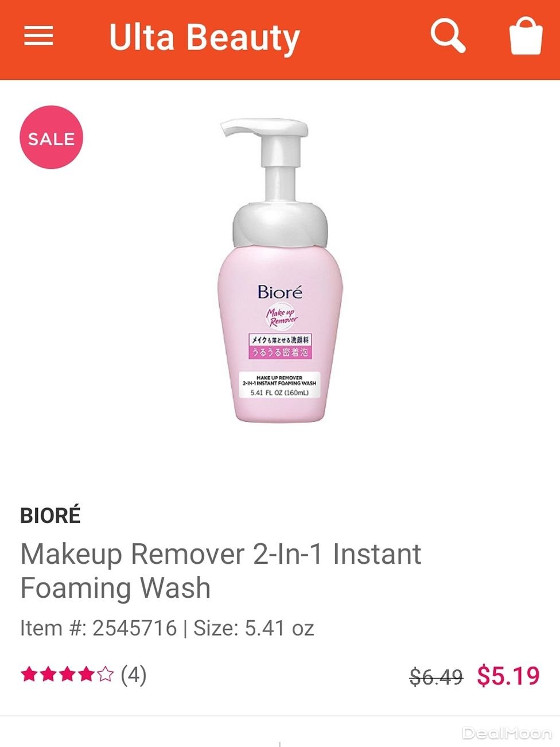Open the shopping bag icon
The height and width of the screenshot is (747, 560).
(x=526, y=36)
